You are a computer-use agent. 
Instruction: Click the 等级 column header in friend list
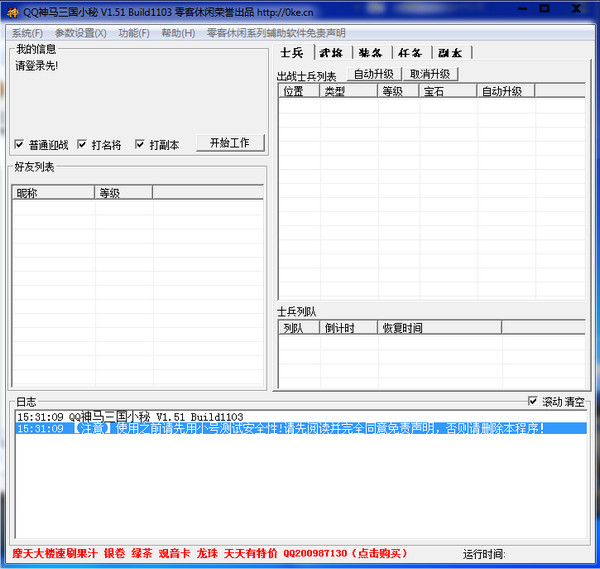124,193
